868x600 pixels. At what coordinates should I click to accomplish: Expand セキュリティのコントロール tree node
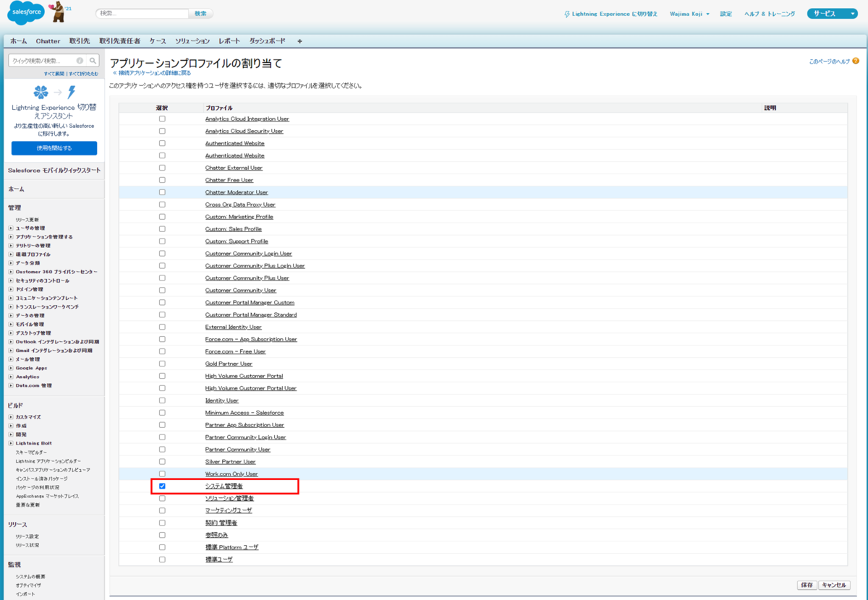pos(11,280)
